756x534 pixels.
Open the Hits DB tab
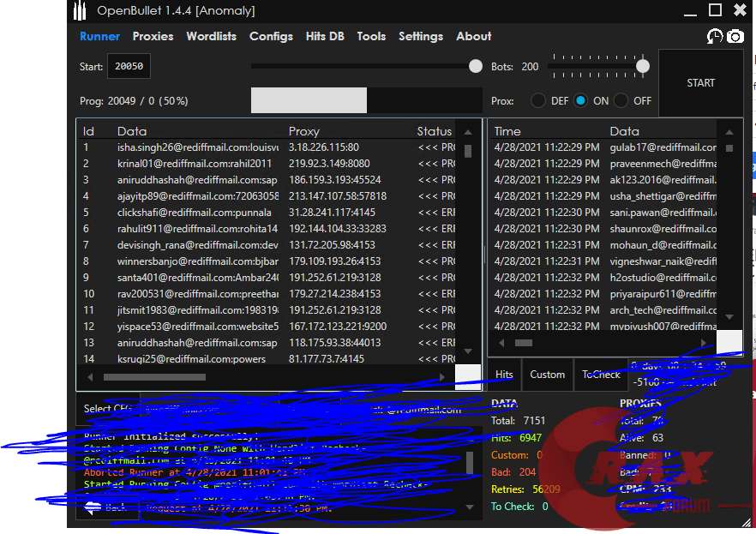point(325,36)
